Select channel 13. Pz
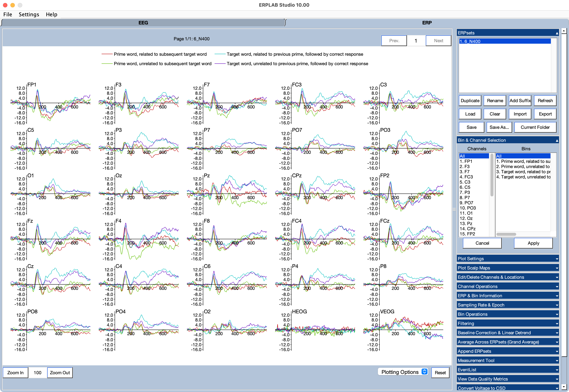 tap(474, 224)
